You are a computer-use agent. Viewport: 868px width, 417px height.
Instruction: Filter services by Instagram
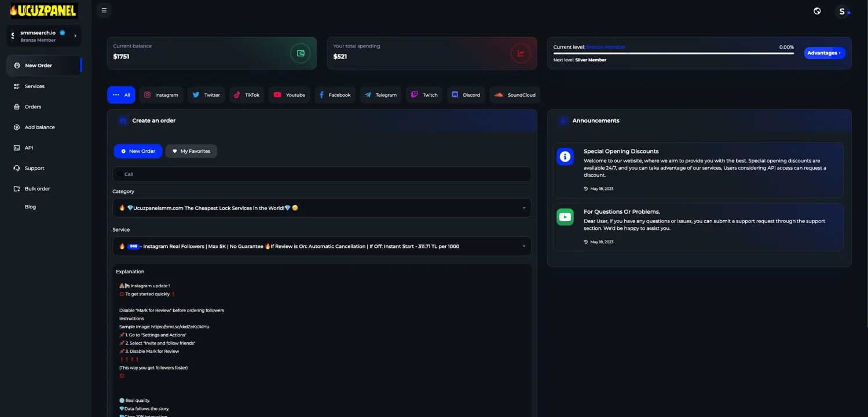(161, 95)
